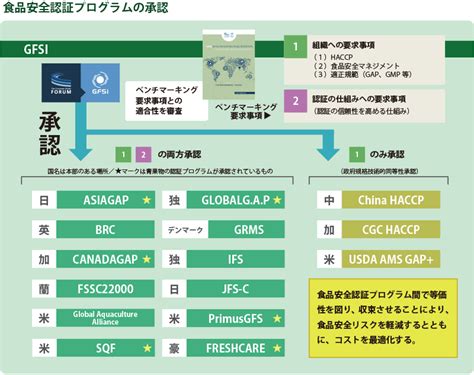The height and width of the screenshot is (375, 474).
Task: Select the FRESHCARE program label
Action: (x=236, y=348)
